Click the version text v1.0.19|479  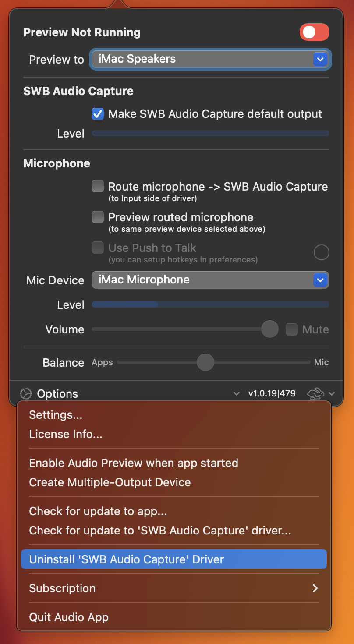[x=272, y=394]
